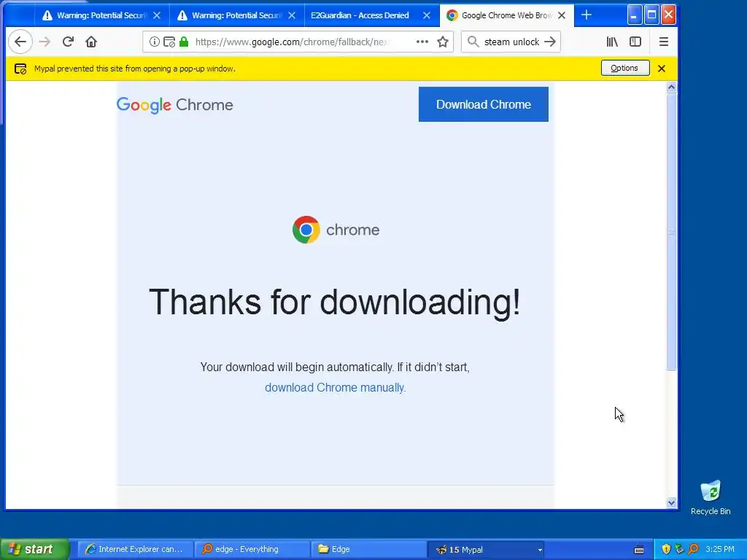The height and width of the screenshot is (560, 747).
Task: Submit the steam unlock search arrow
Action: click(550, 42)
